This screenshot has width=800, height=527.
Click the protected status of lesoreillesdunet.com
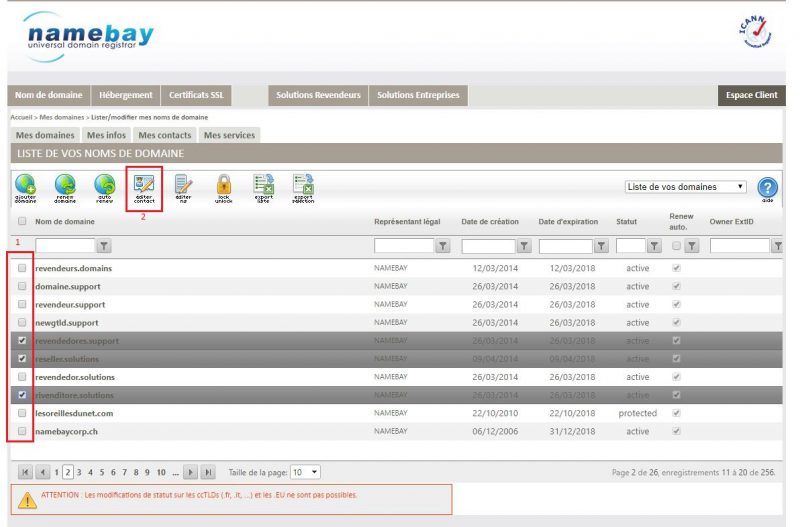(638, 413)
